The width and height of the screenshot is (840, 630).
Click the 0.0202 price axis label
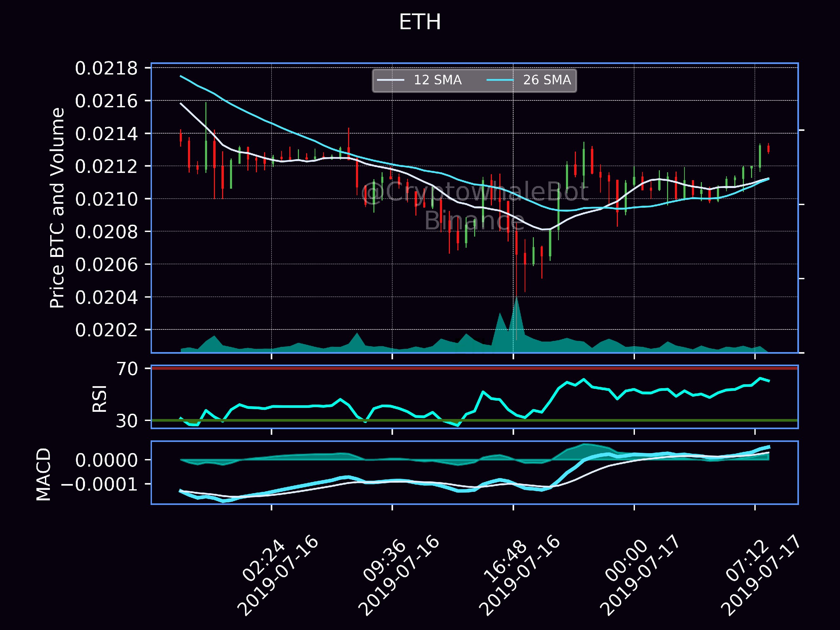(106, 330)
